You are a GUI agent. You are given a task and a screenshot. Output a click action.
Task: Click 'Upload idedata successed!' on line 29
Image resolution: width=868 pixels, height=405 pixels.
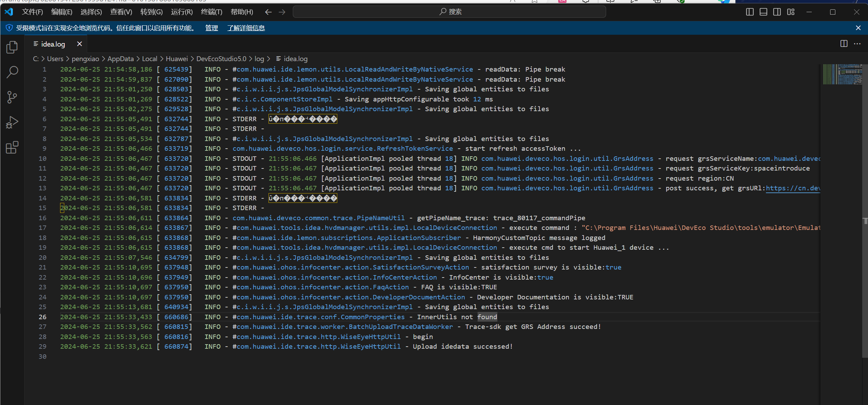(x=463, y=346)
